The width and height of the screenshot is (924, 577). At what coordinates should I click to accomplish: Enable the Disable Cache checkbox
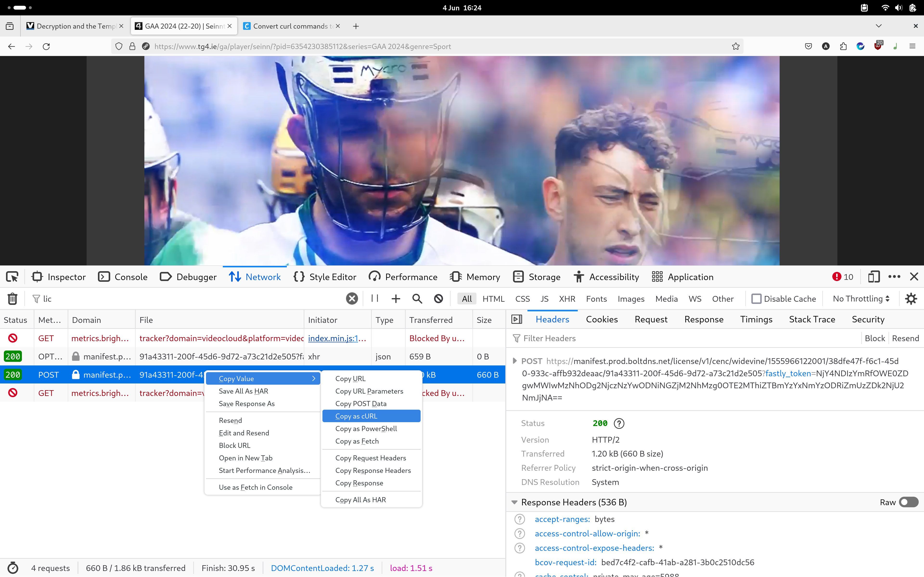pyautogui.click(x=756, y=299)
